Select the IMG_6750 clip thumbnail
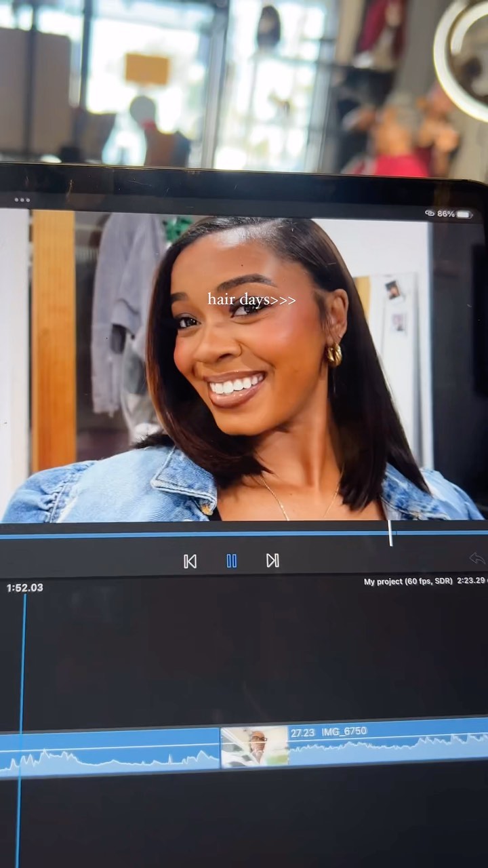 (255, 747)
